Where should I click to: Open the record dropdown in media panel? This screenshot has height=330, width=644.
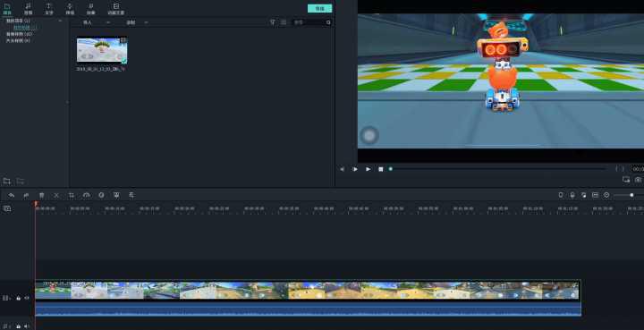[137, 22]
